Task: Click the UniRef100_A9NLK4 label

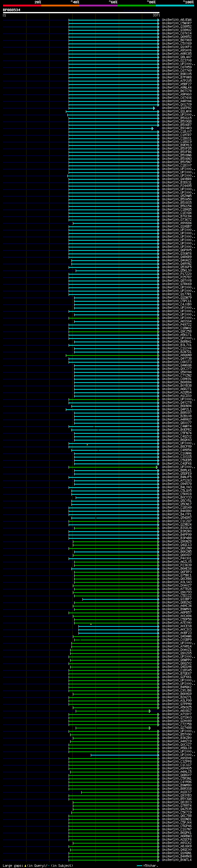Action: pos(177,88)
